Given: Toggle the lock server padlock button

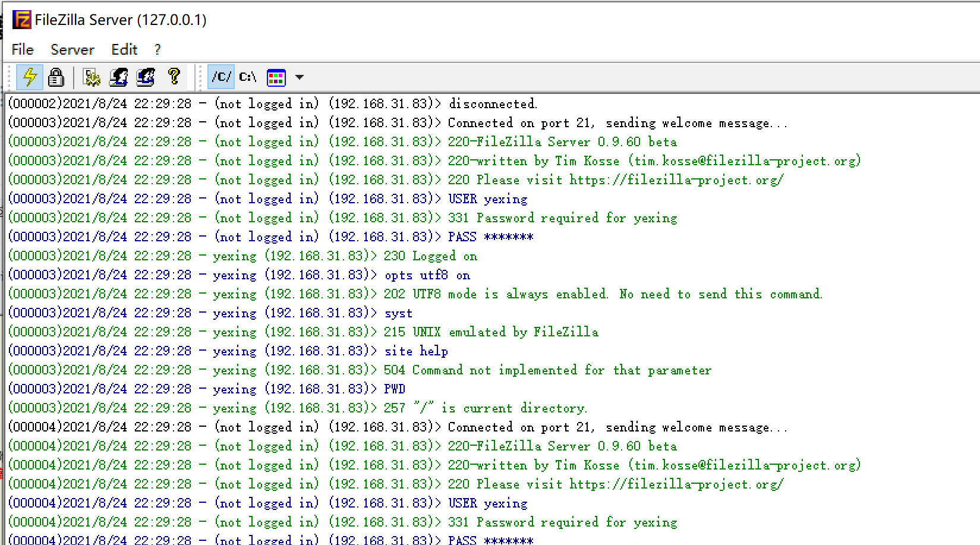Looking at the screenshot, I should pyautogui.click(x=56, y=77).
